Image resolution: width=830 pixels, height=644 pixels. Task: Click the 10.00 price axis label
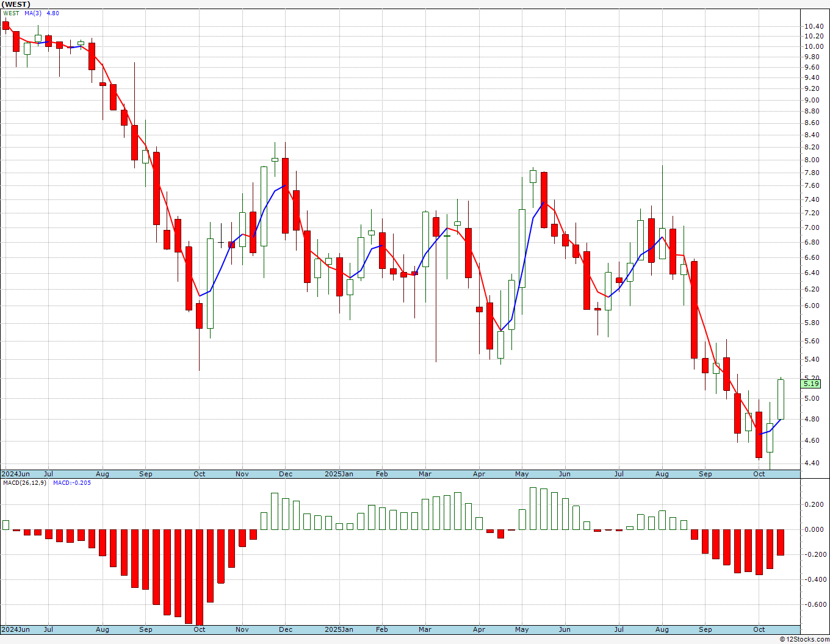coord(813,46)
